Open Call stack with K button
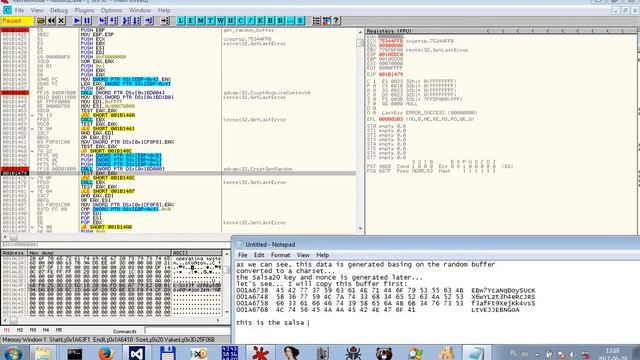 [x=260, y=20]
